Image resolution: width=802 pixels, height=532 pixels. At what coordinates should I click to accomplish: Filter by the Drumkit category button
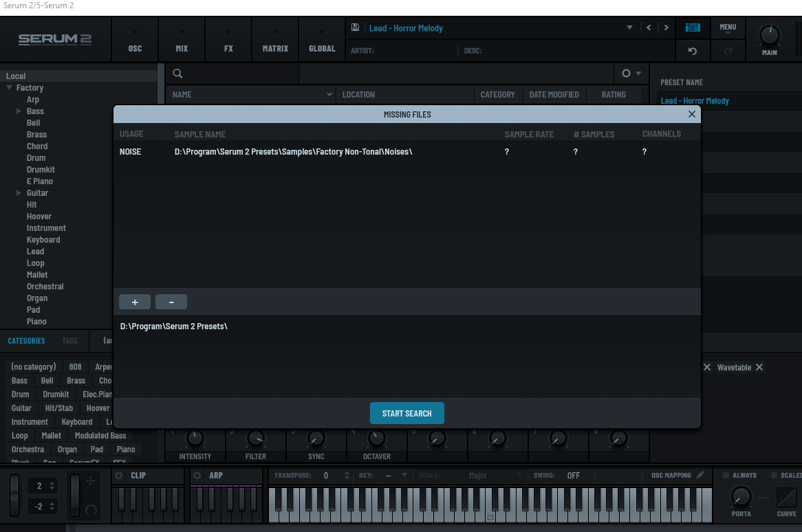(56, 395)
